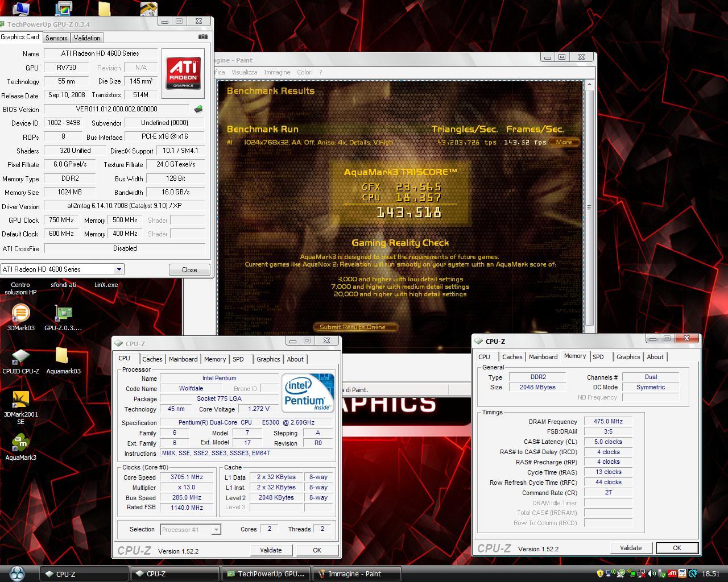Open Caches tab in left CPU-Z window
The image size is (728, 582).
[152, 359]
